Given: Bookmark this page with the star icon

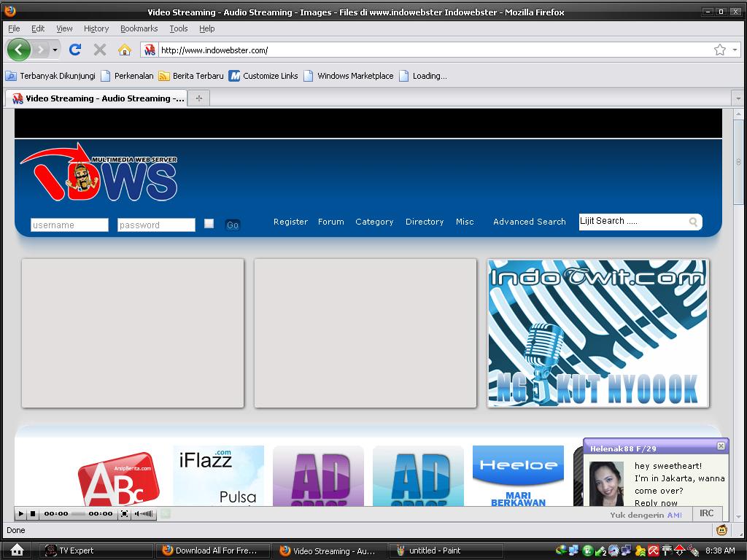Looking at the screenshot, I should [720, 50].
